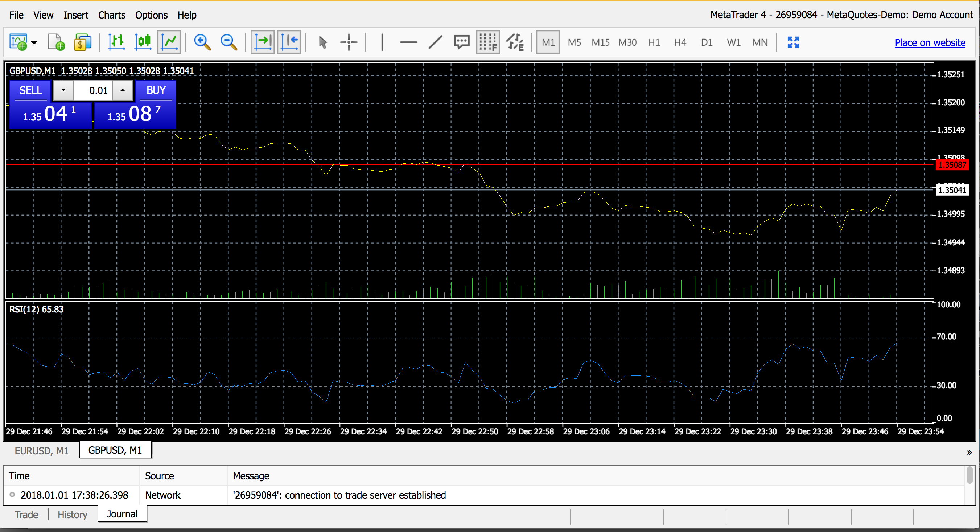Open the Help menu
Viewport: 980px width, 532px height.
pyautogui.click(x=187, y=15)
